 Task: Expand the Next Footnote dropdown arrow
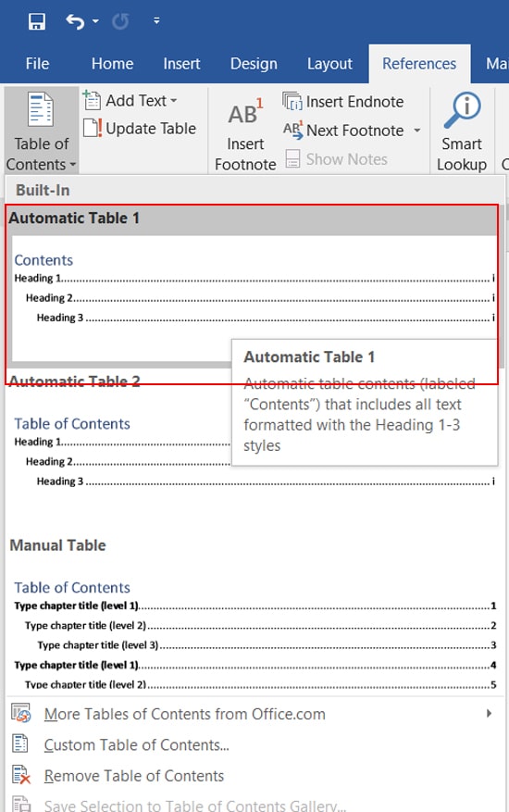416,130
